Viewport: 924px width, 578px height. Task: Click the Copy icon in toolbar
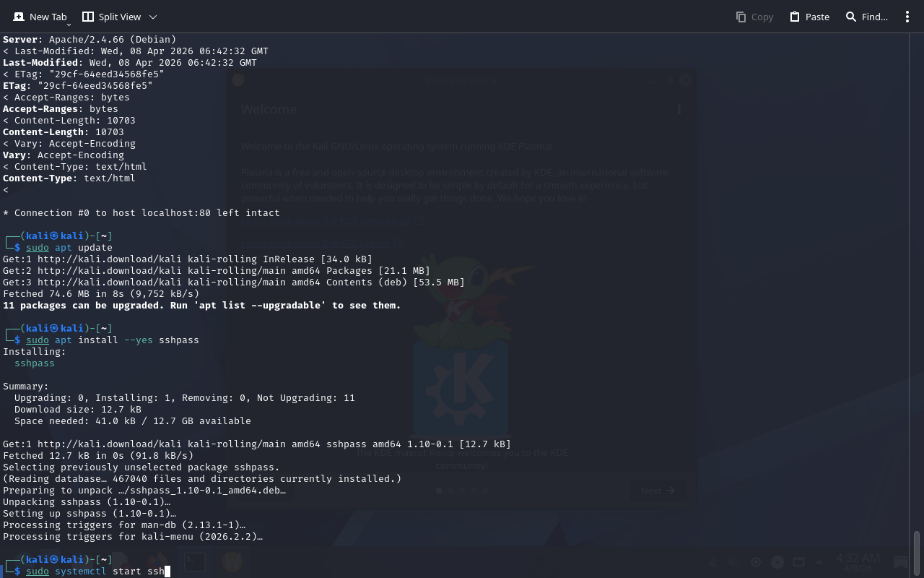pyautogui.click(x=741, y=17)
